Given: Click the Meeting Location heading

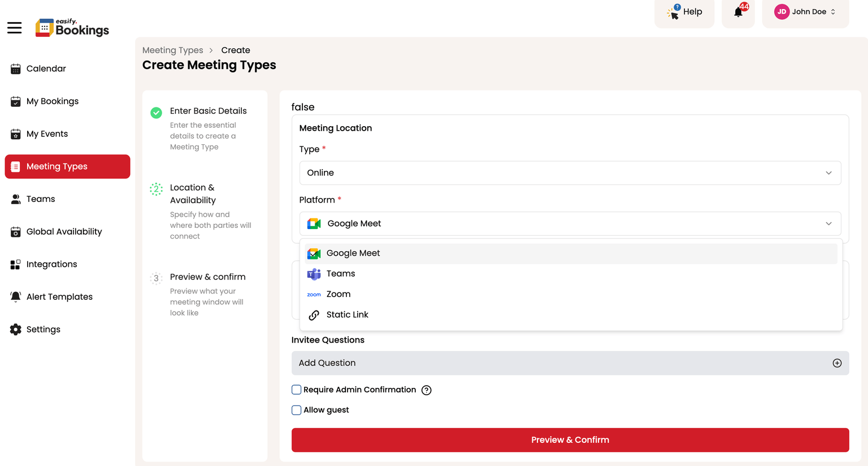Looking at the screenshot, I should pos(336,128).
